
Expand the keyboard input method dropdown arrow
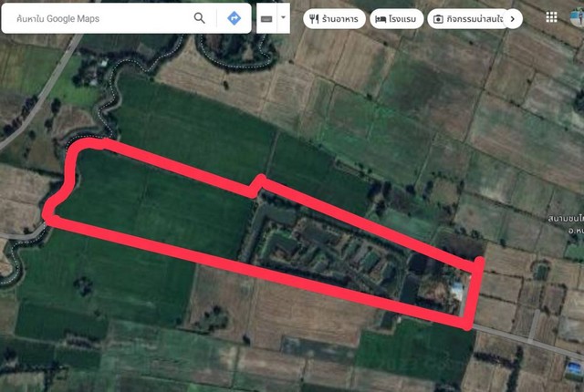[x=283, y=17]
